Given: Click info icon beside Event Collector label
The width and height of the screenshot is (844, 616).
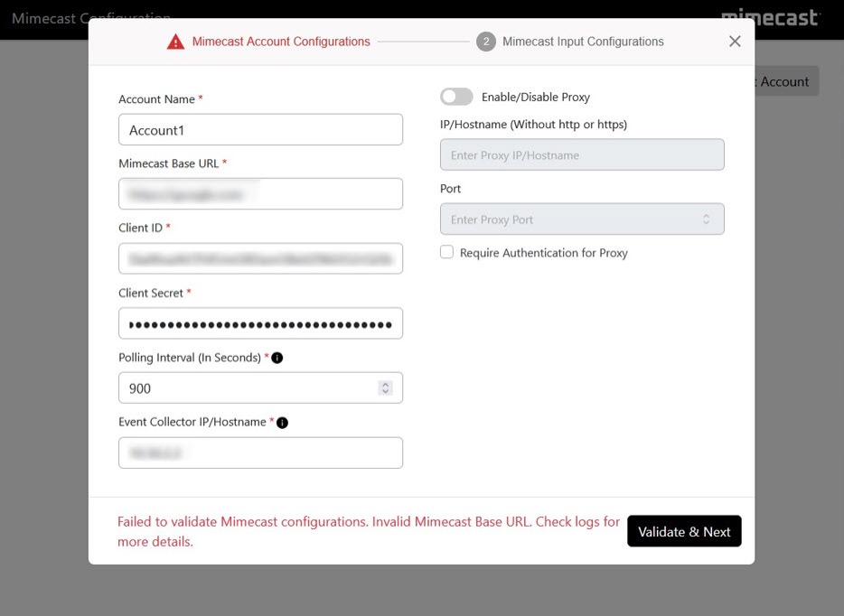Looking at the screenshot, I should [x=282, y=423].
